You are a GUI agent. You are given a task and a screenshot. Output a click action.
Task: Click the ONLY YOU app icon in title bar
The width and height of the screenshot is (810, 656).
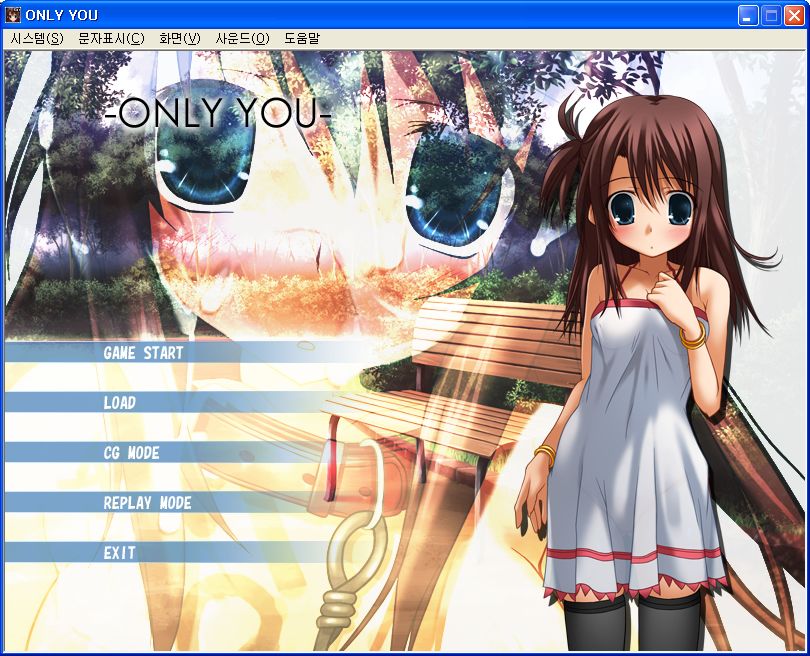point(13,15)
